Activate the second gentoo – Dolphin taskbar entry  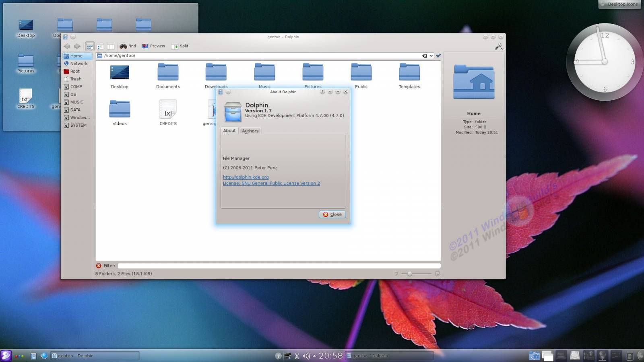389,356
